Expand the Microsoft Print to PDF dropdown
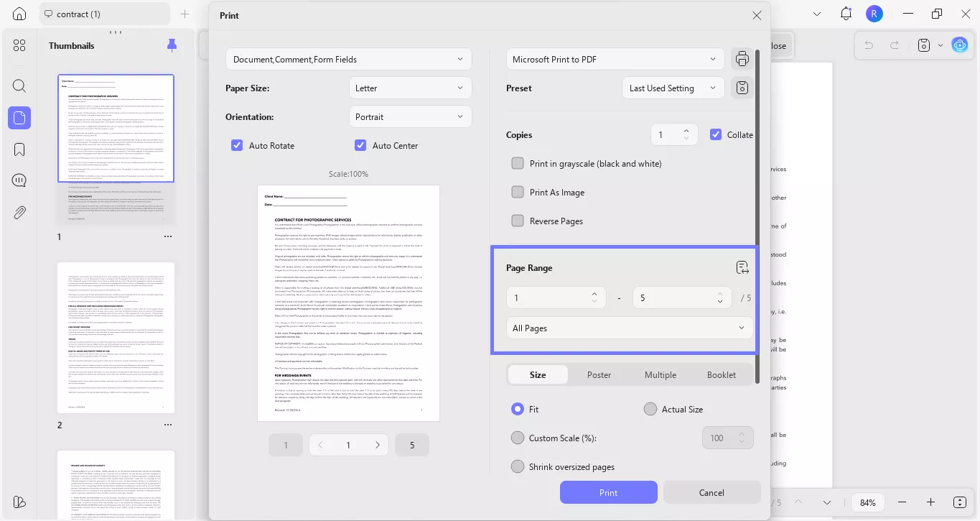The height and width of the screenshot is (521, 980). (615, 59)
